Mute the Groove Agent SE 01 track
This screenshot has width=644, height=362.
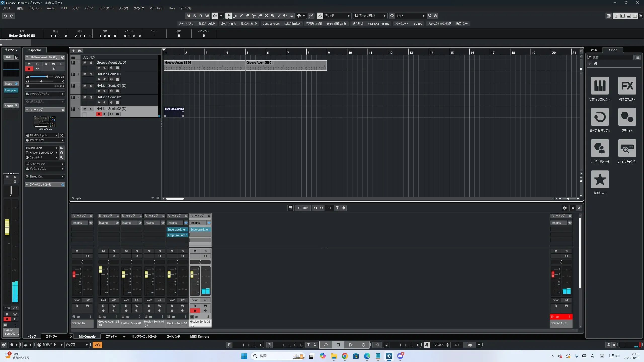coord(85,63)
